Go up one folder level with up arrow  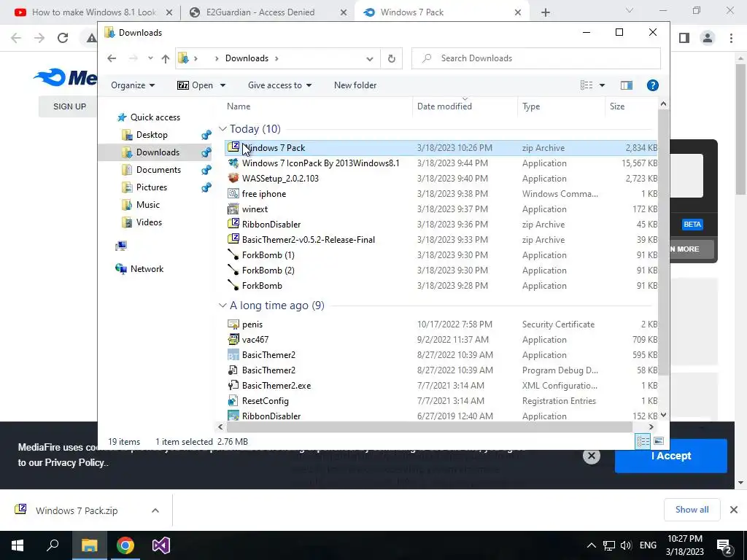tap(166, 58)
